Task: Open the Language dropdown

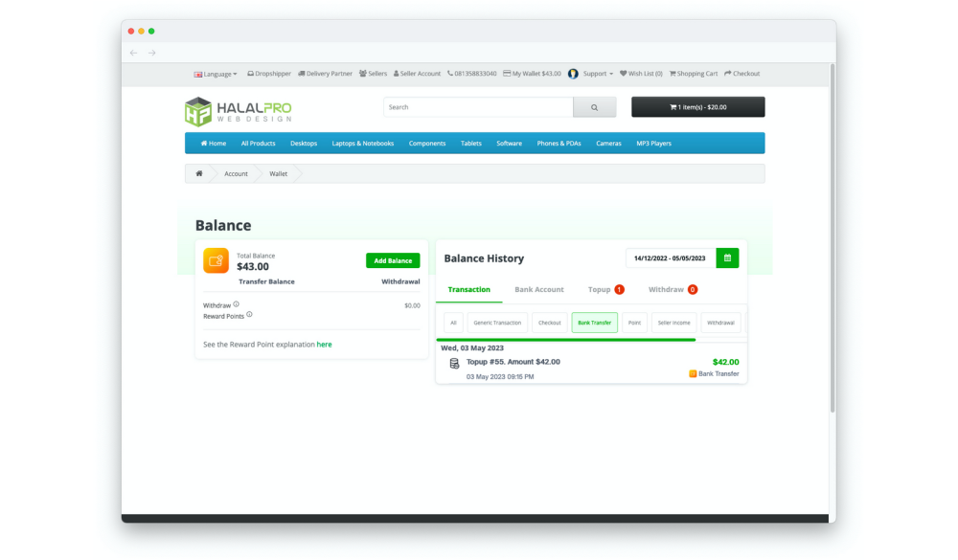Action: coord(216,74)
